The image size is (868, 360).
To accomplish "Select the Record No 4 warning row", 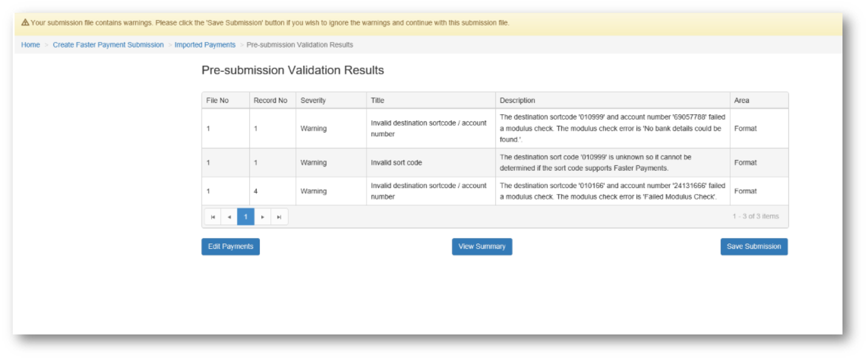I will click(256, 191).
